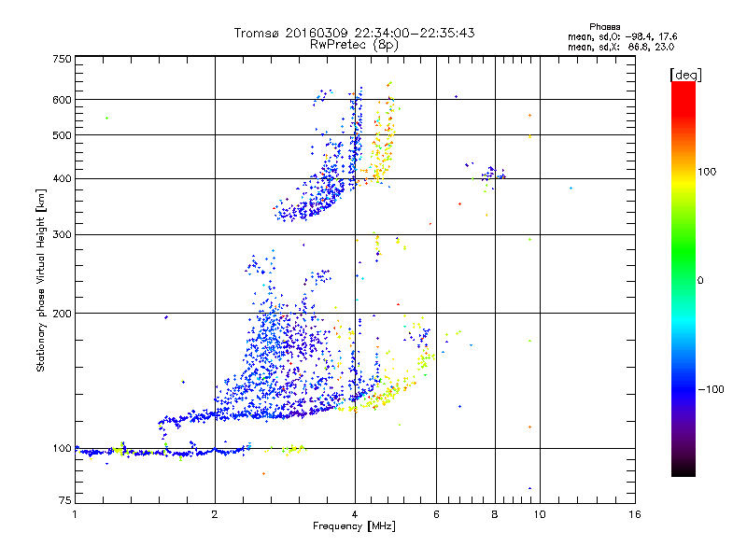Click the 'mean, sd,X: 86.8, 23.0' line

[x=621, y=47]
